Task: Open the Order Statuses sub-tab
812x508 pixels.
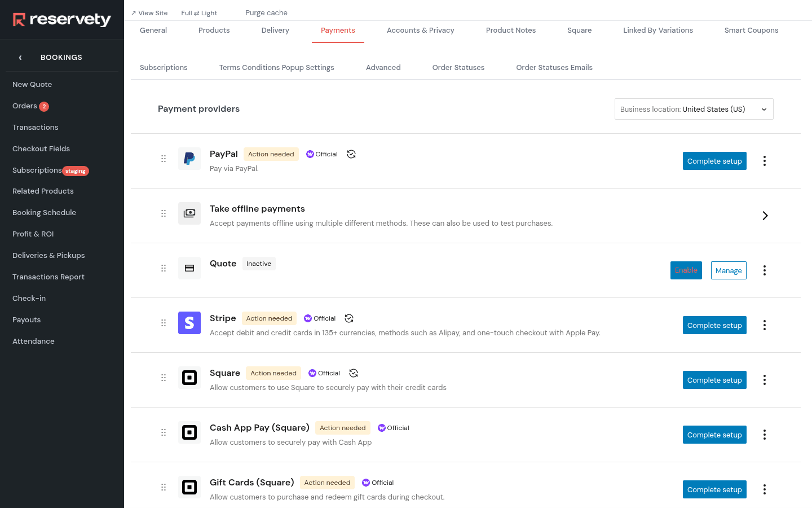Action: (x=458, y=68)
